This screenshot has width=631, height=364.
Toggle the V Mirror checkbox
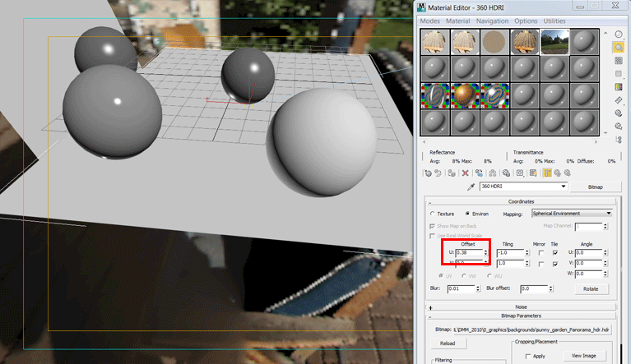541,264
